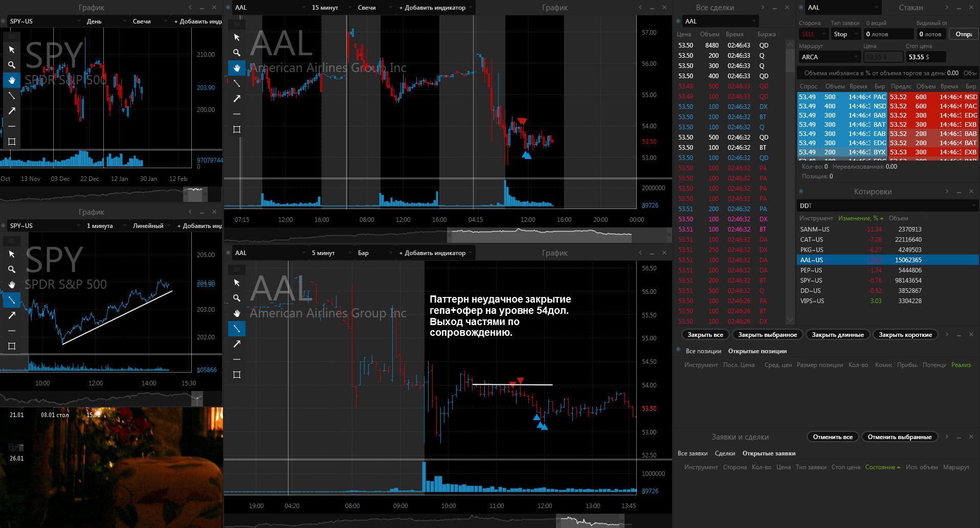This screenshot has height=528, width=980.
Task: Select the cursor pointer tool in the AAL 5-minute chart
Action: point(236,283)
